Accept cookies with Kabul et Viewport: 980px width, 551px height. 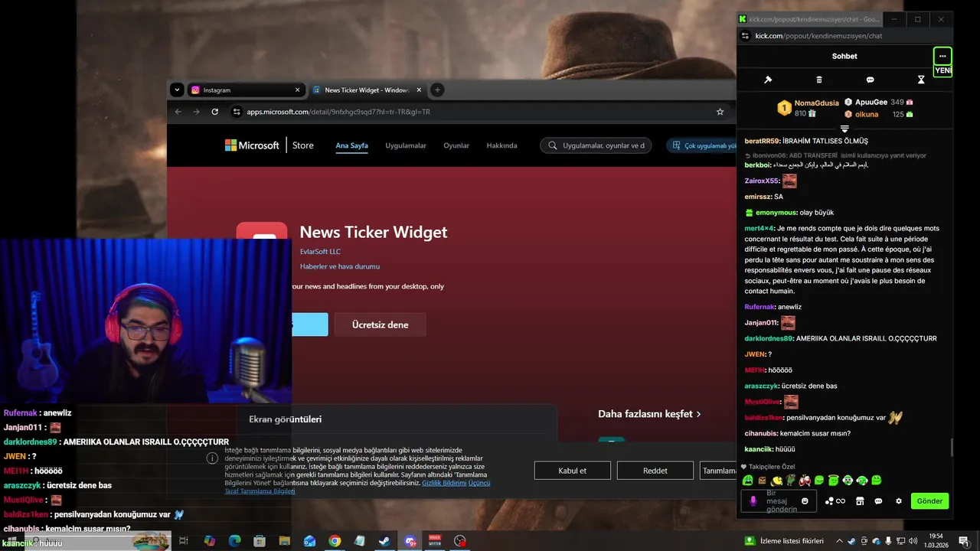coord(573,471)
